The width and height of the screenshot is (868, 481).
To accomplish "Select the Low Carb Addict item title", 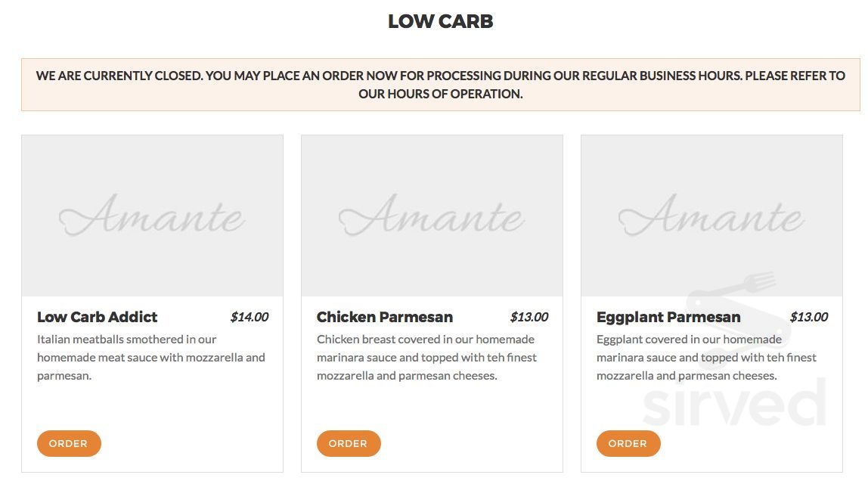I will pos(97,317).
